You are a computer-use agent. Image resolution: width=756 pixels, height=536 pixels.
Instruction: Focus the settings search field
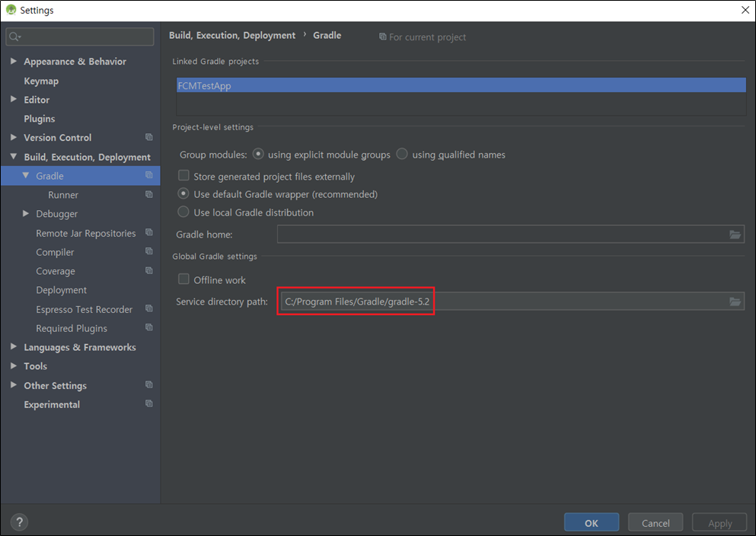click(80, 37)
